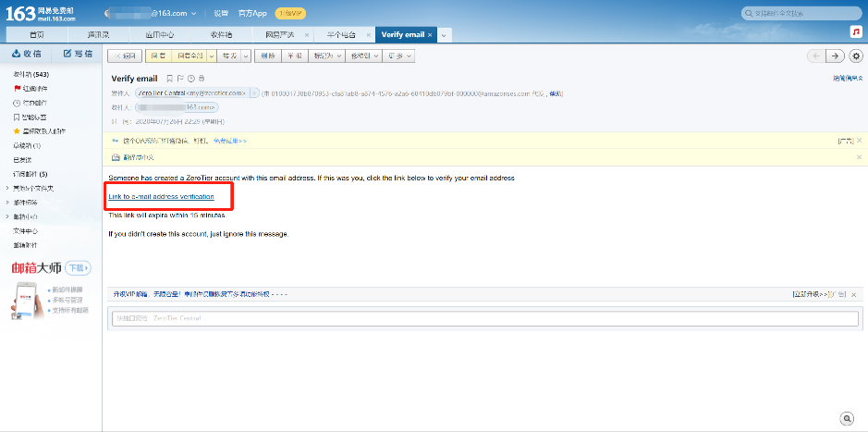The height and width of the screenshot is (432, 868).
Task: Open the starred contacts mail folder
Action: [40, 131]
